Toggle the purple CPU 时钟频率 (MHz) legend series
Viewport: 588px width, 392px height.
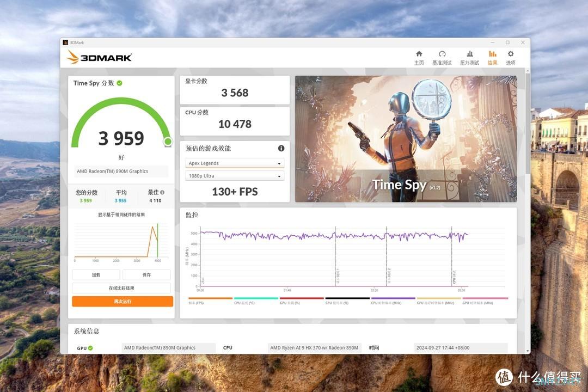click(393, 301)
